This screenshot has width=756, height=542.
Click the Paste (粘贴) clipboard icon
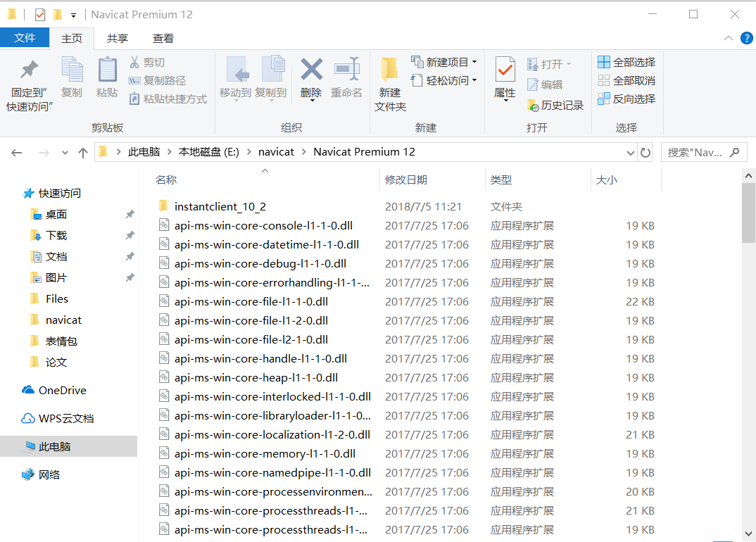click(107, 69)
